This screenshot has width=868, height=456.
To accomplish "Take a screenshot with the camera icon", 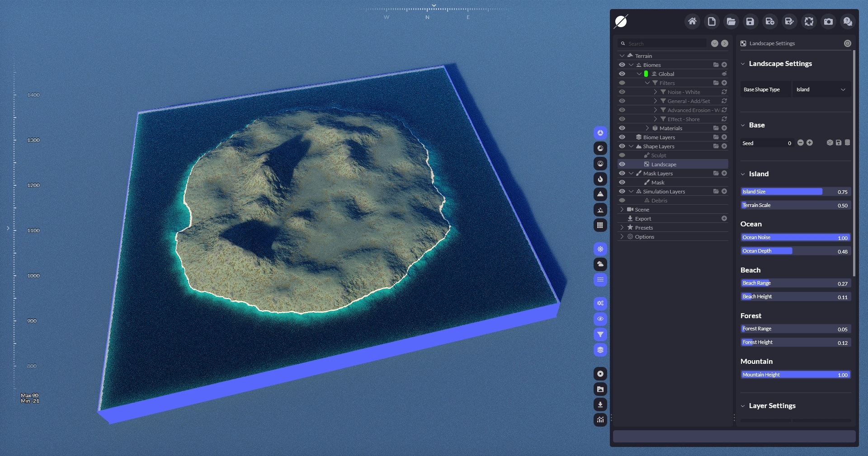I will [828, 21].
